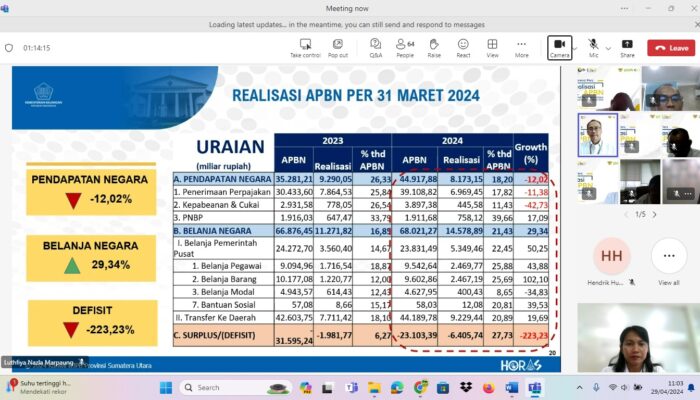
Task: Click the Take control button
Action: [305, 47]
